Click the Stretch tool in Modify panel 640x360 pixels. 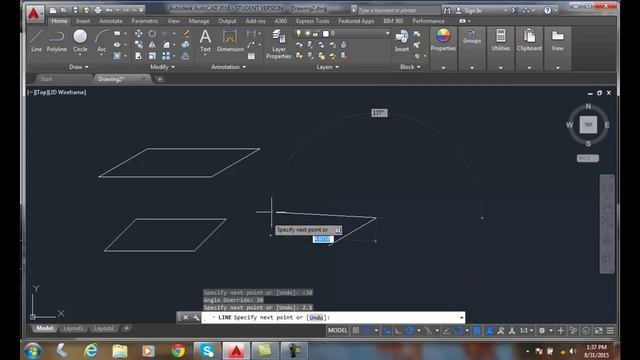click(139, 56)
